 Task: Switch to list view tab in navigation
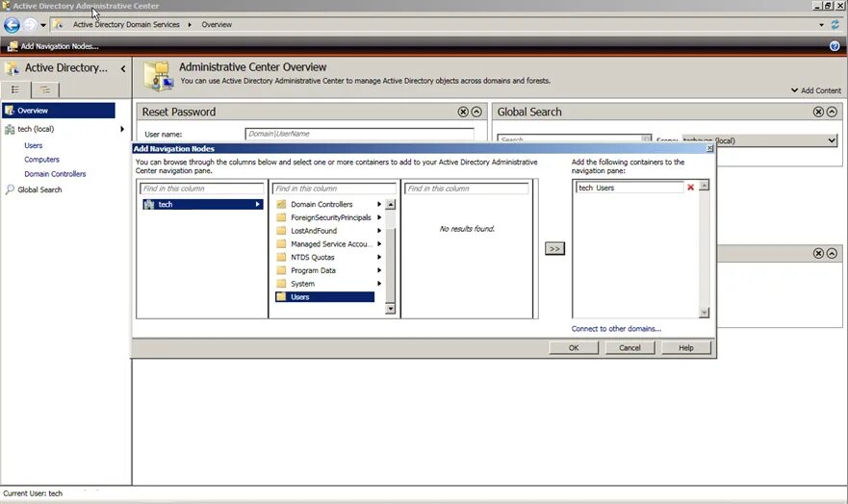click(x=15, y=89)
